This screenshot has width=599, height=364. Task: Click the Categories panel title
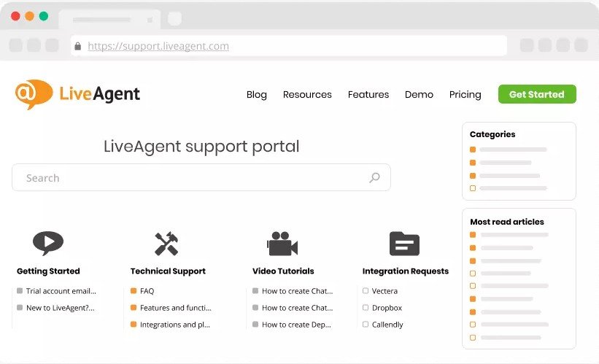[492, 134]
